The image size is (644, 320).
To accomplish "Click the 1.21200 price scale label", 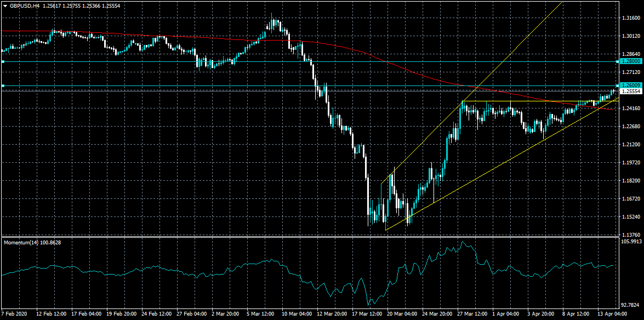I will pyautogui.click(x=632, y=145).
